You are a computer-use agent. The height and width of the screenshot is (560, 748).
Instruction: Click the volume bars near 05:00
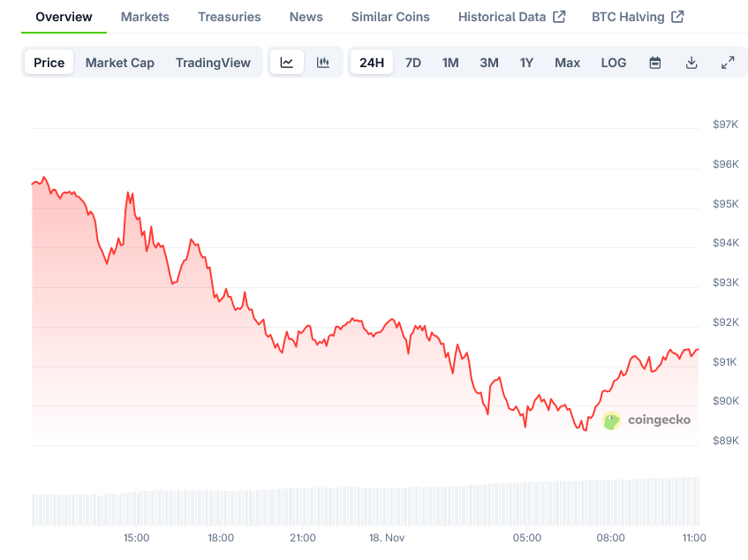pyautogui.click(x=527, y=503)
